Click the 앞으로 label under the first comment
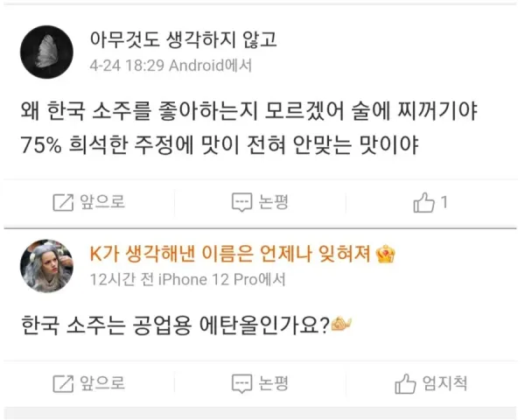525x420 pixels. [101, 202]
